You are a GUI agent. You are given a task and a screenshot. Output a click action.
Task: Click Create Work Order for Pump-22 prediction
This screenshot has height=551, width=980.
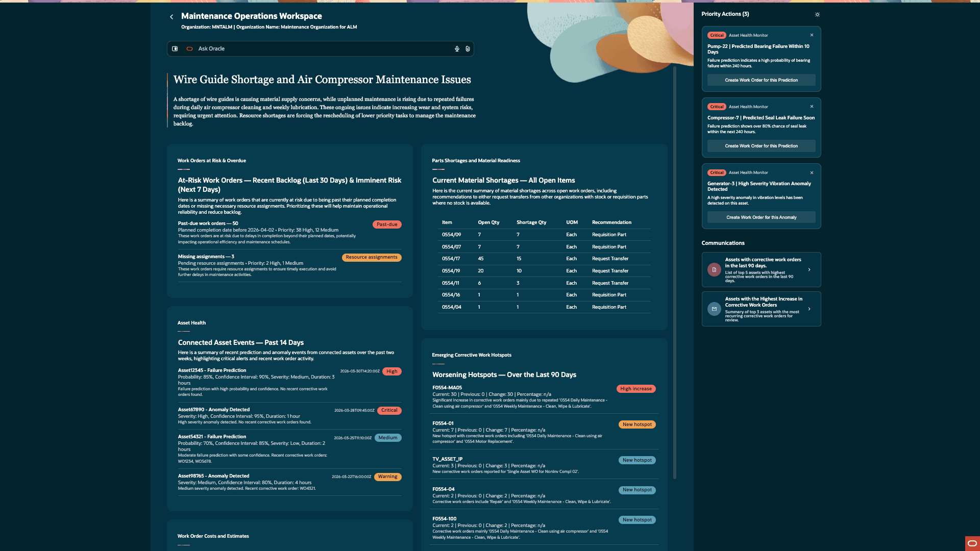pos(761,80)
